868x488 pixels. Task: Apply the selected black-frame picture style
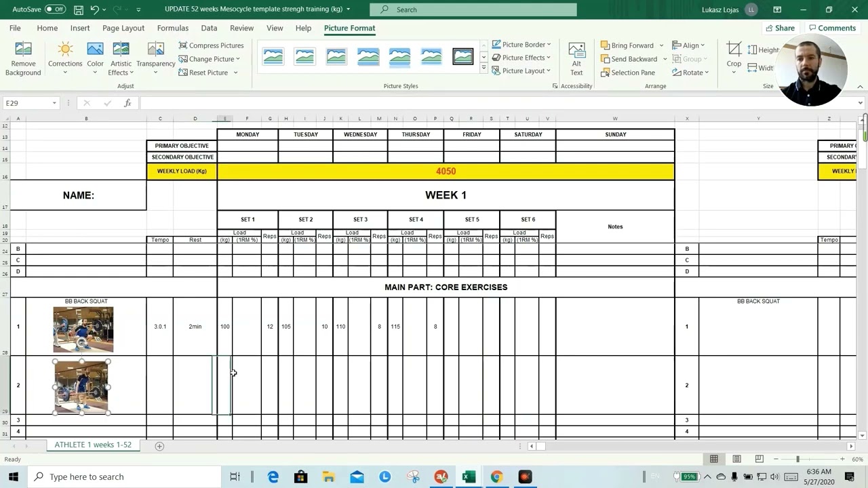[x=463, y=56]
